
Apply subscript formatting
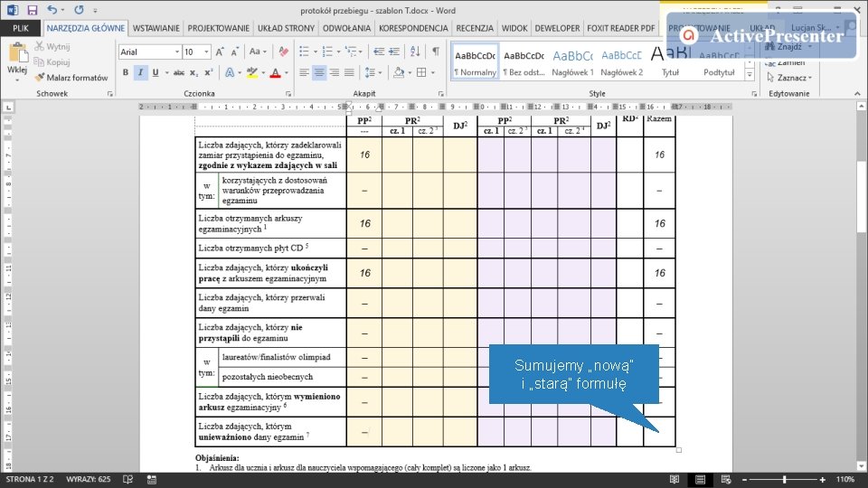193,72
